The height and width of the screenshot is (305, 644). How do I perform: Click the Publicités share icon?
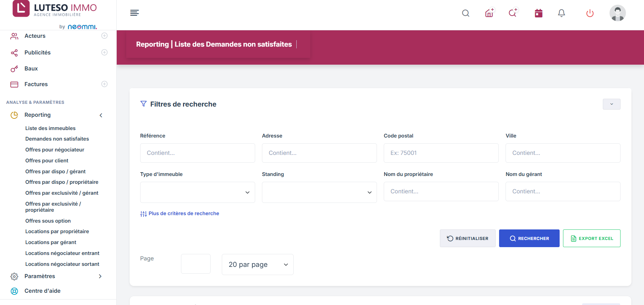14,53
